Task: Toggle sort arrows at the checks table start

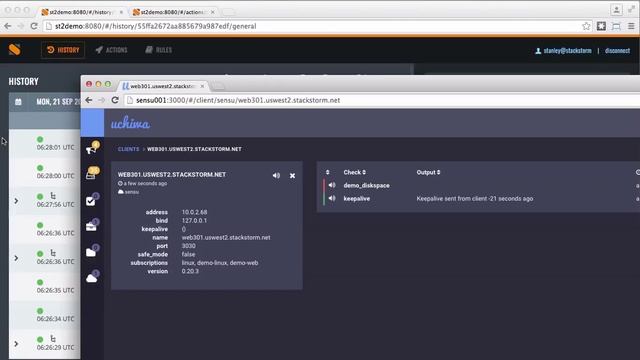Action: coord(327,172)
